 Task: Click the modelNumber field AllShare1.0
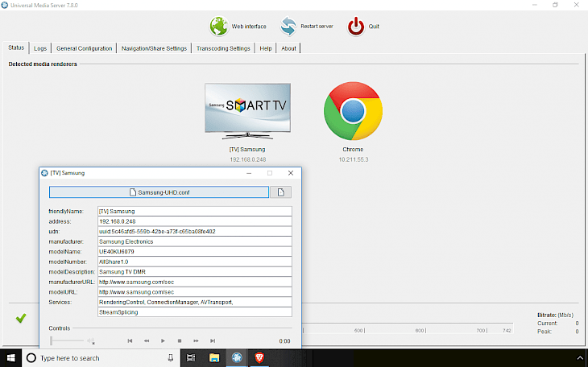click(x=195, y=262)
